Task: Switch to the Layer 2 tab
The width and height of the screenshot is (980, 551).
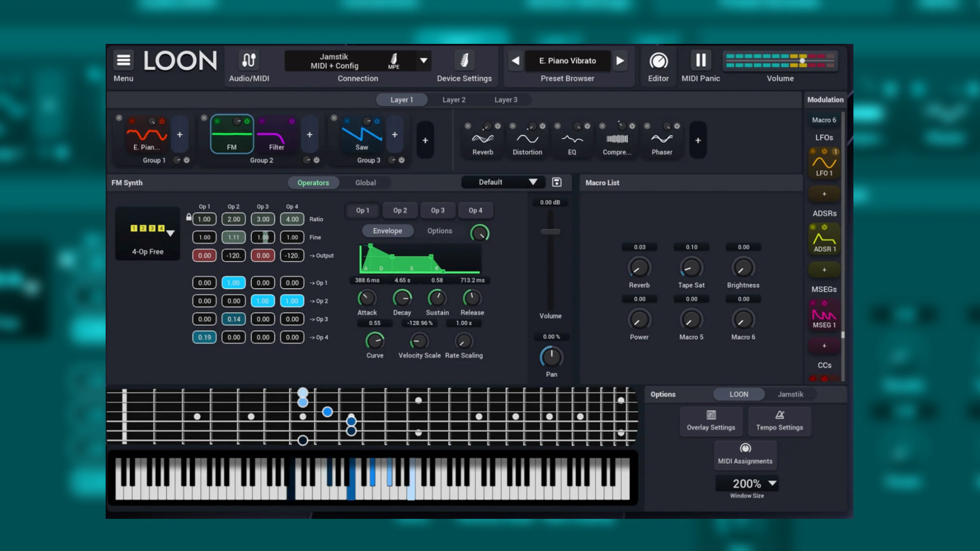Action: 454,99
